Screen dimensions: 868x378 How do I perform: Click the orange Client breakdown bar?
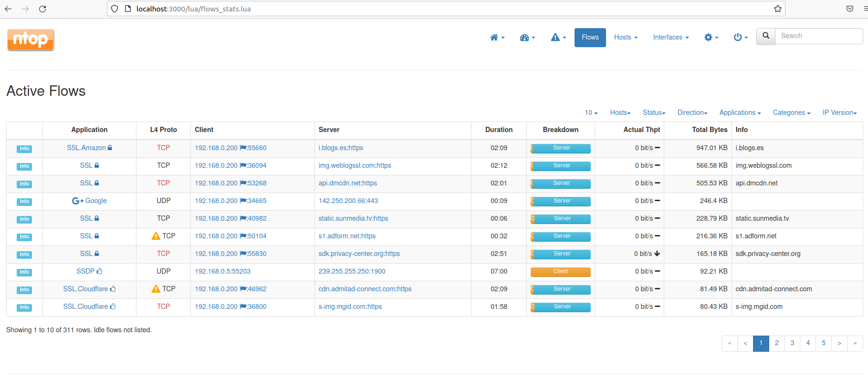pyautogui.click(x=561, y=272)
